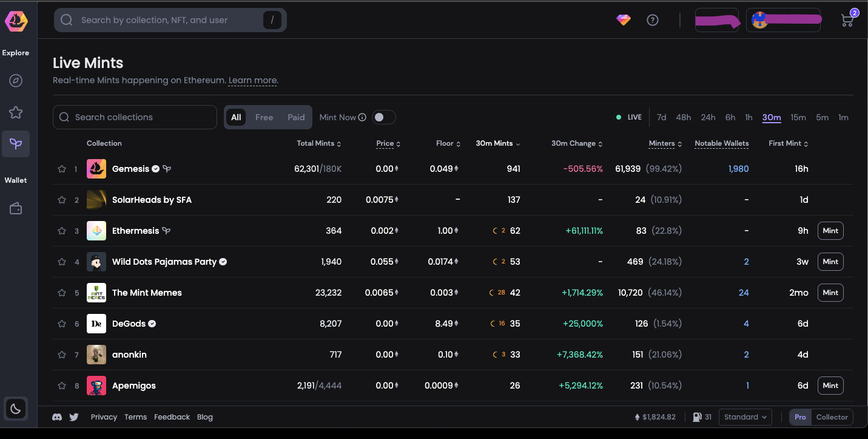Favorite Gemesis with its star icon
Screen dimensions: 868x439
[x=61, y=169]
